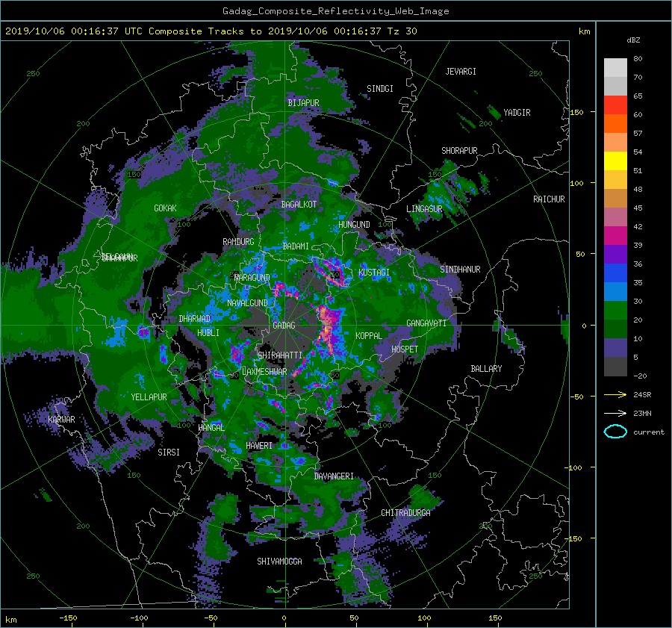Click the SHIRAHATTI city label

[280, 355]
